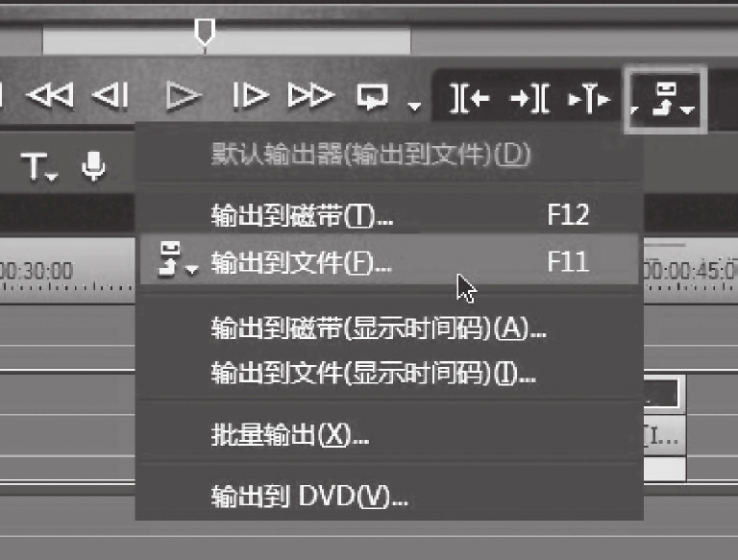Step forward one frame
Viewport: 738px width, 560px height.
coord(251,95)
